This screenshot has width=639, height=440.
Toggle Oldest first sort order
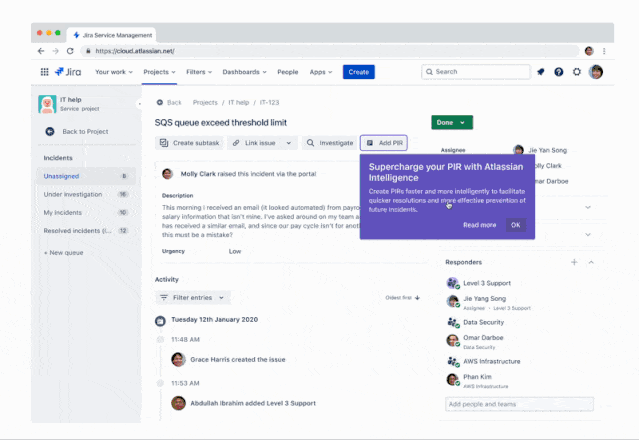point(403,298)
